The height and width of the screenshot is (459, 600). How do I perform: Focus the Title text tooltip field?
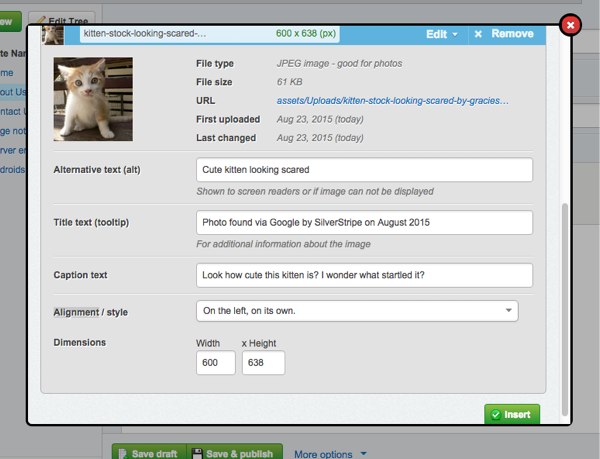[364, 222]
